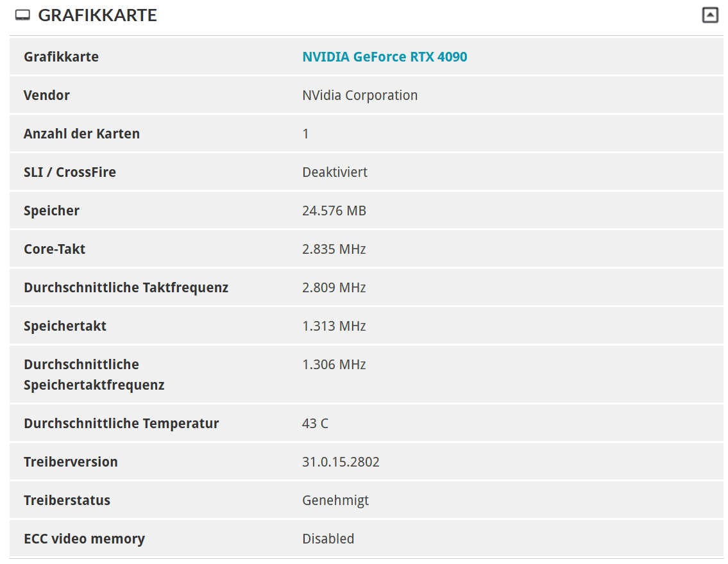Click the "2.835 MHz" core clock value

(334, 249)
